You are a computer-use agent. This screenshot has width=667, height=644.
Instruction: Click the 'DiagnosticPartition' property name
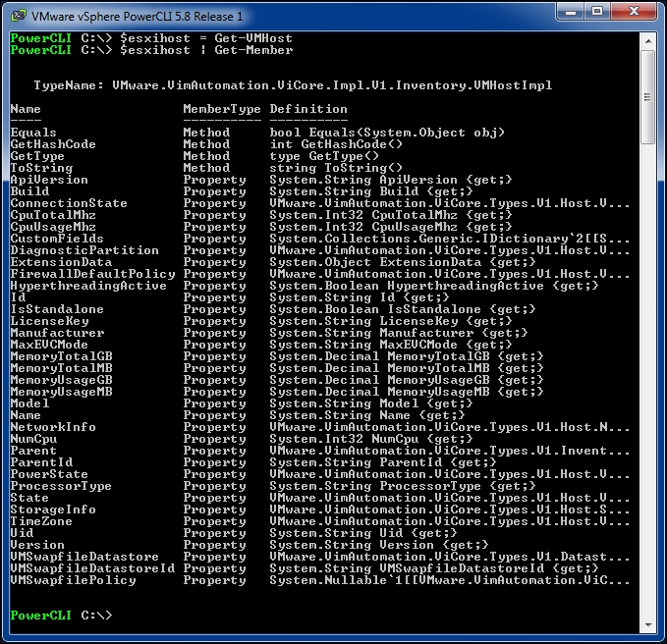(x=84, y=250)
